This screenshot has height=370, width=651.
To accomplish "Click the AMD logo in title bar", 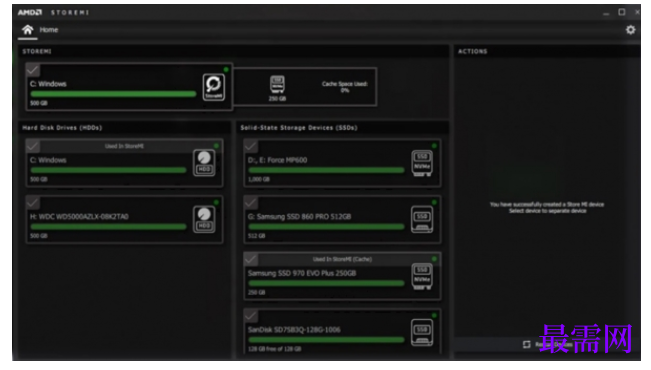I will (30, 12).
